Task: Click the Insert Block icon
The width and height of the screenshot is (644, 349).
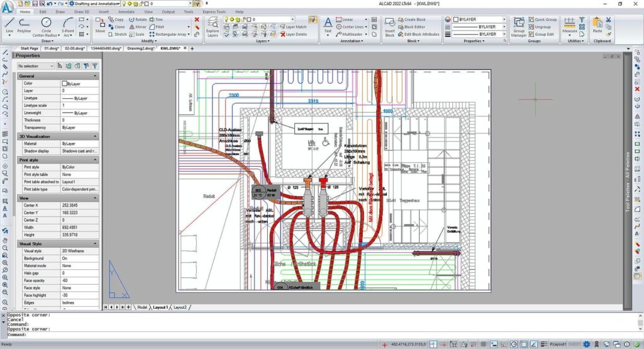Action: 390,27
